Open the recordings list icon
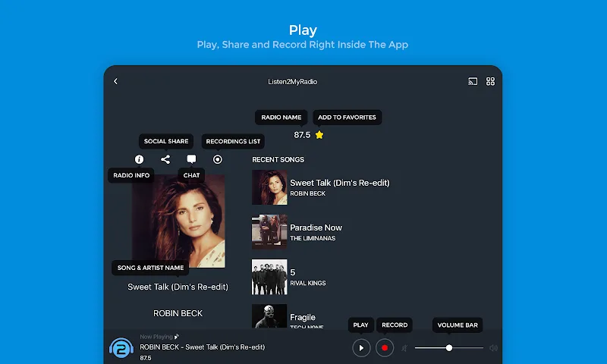The width and height of the screenshot is (607, 364). (x=218, y=159)
